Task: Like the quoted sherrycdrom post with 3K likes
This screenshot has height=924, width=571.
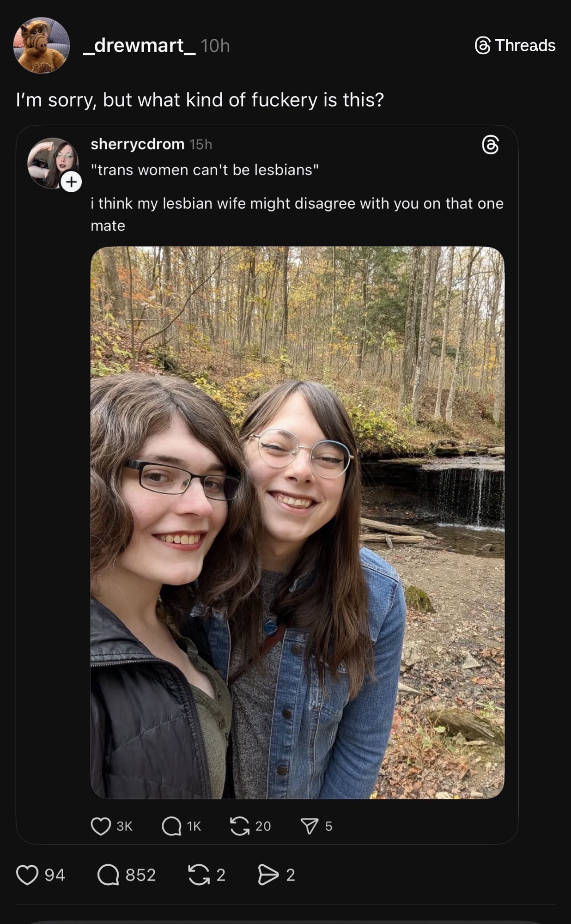Action: (x=101, y=826)
